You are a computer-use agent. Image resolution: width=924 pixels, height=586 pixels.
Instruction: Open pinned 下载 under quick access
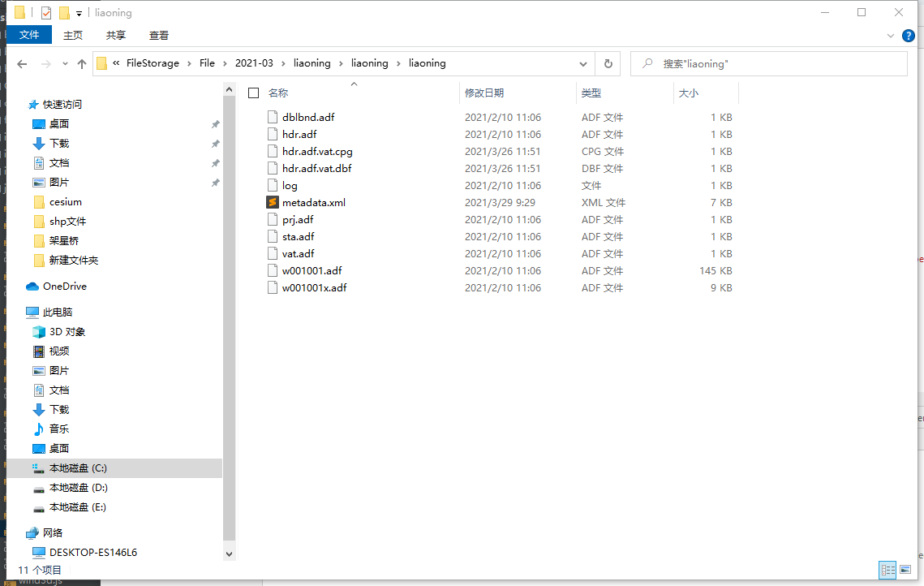coord(59,144)
